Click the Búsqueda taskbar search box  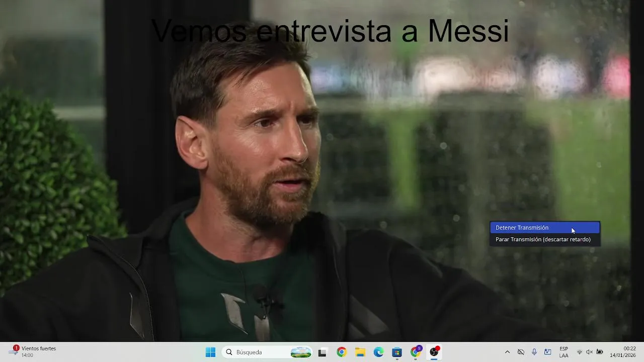pyautogui.click(x=267, y=352)
